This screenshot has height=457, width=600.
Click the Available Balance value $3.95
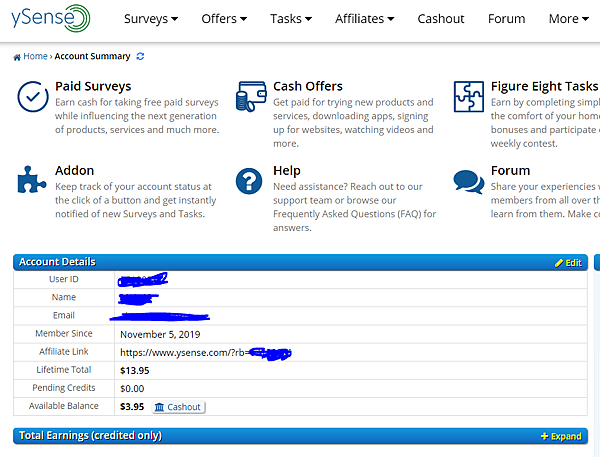[132, 407]
